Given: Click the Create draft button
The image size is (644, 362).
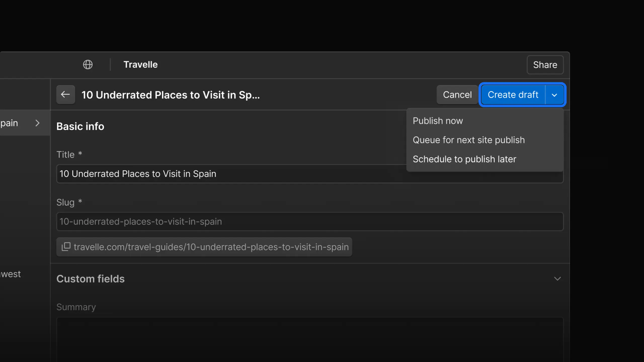Looking at the screenshot, I should click(513, 95).
